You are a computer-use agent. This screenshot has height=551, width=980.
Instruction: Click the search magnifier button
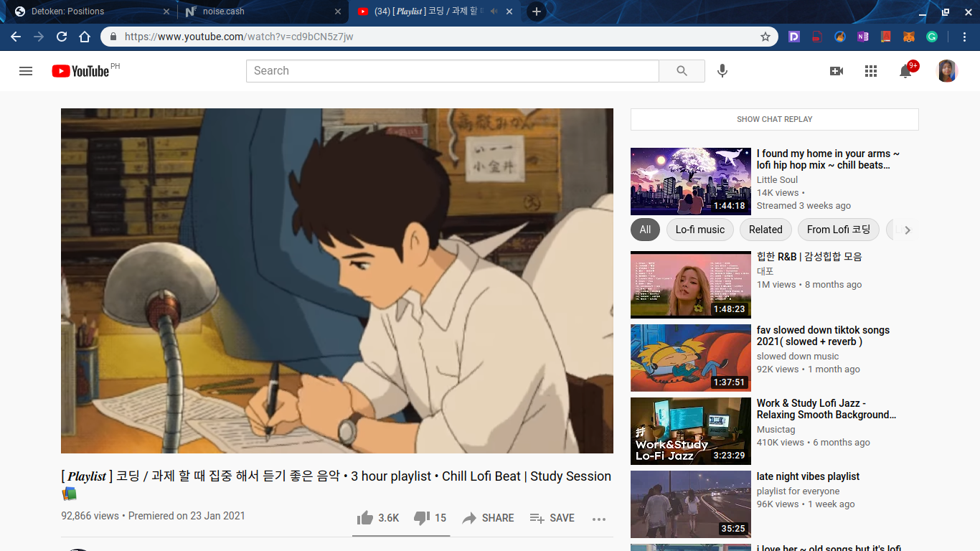(682, 71)
